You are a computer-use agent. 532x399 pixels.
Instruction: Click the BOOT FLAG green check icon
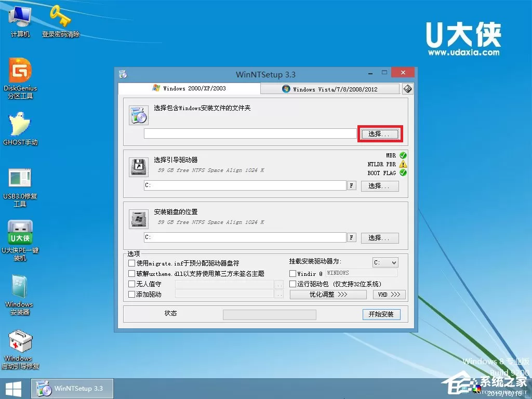pyautogui.click(x=403, y=172)
